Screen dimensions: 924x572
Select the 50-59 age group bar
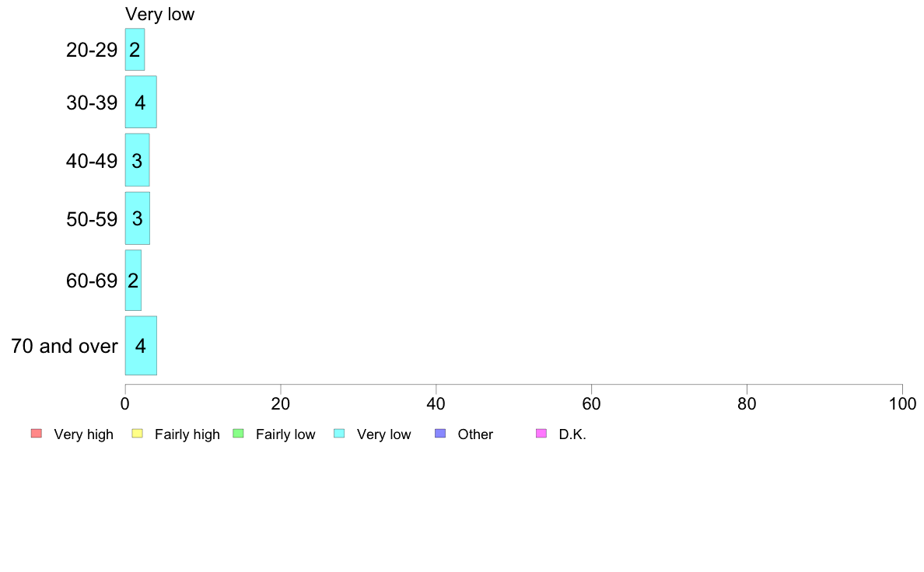[x=138, y=218]
